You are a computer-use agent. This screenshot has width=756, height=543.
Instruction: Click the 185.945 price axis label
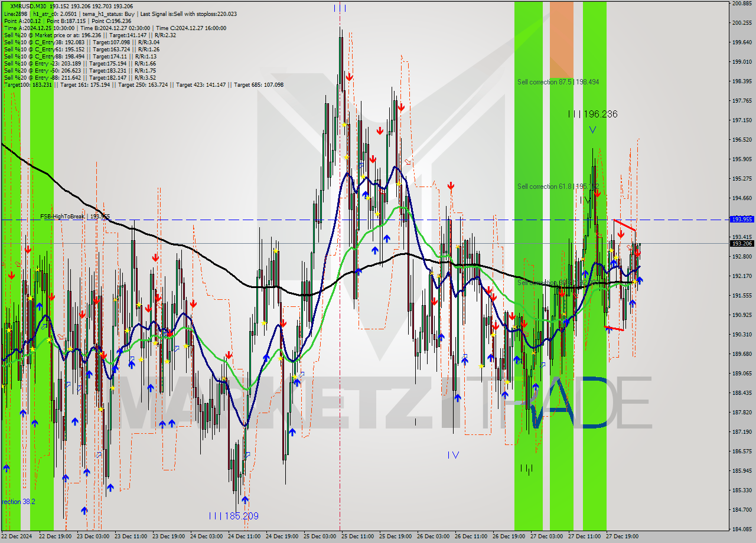742,471
